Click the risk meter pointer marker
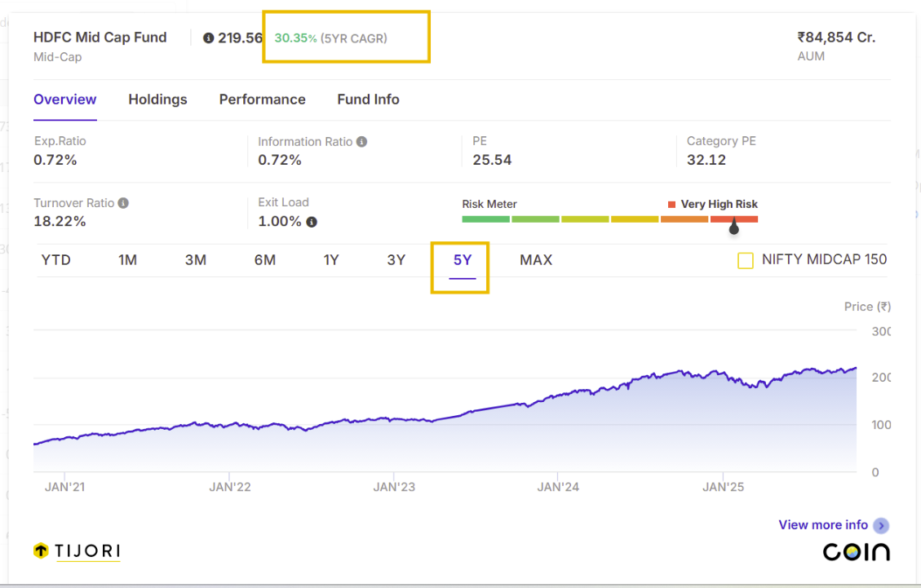This screenshot has width=921, height=588. [x=733, y=228]
